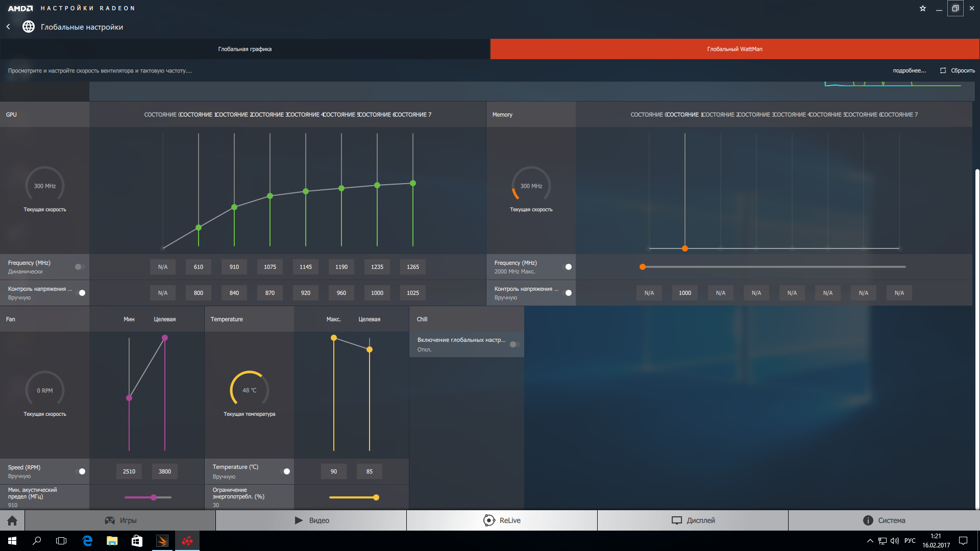Toggle GPU Frequency dynamic switch
The image size is (980, 551).
coord(80,267)
